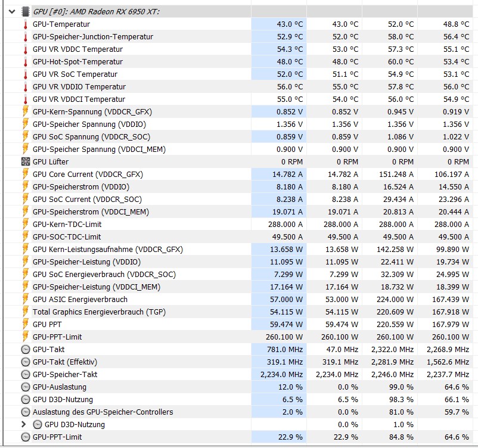This screenshot has width=478, height=448.
Task: Click clock icon of GPU-Auslastung
Action: (x=26, y=387)
